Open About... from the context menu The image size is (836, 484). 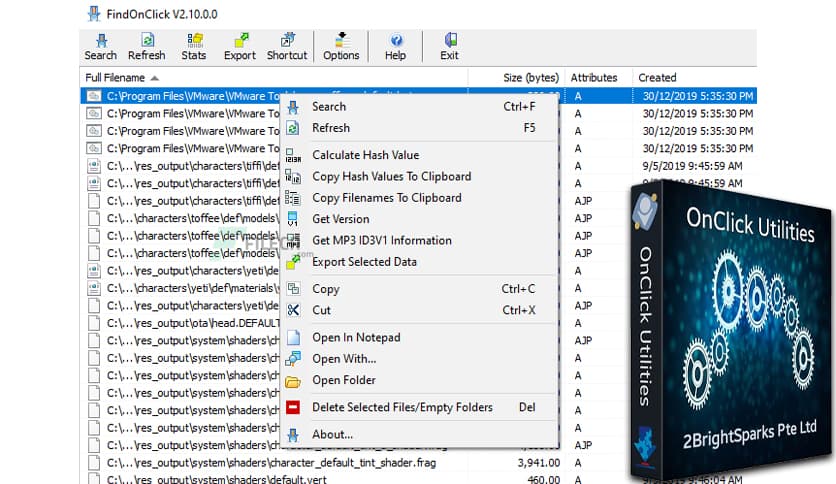419,434
